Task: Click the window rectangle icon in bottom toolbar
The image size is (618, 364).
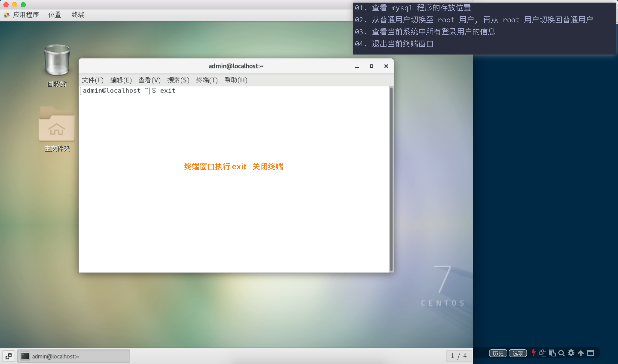Action: [x=591, y=353]
